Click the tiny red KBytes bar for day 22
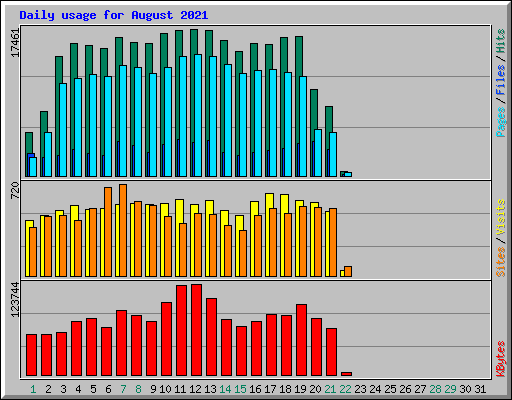 pyautogui.click(x=347, y=374)
